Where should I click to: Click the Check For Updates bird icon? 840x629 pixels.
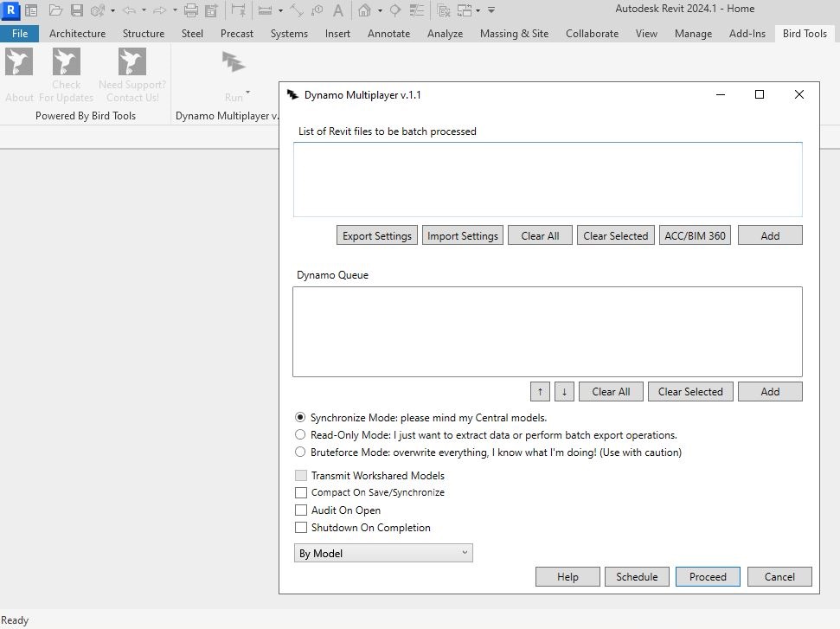pos(67,62)
